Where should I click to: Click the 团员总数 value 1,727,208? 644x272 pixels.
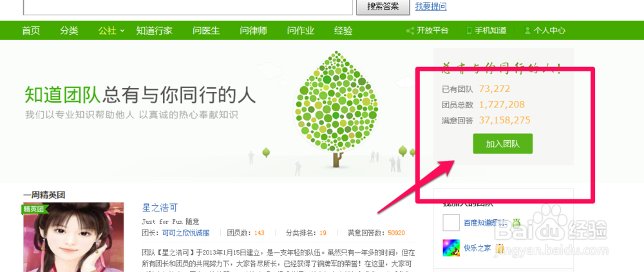click(502, 105)
